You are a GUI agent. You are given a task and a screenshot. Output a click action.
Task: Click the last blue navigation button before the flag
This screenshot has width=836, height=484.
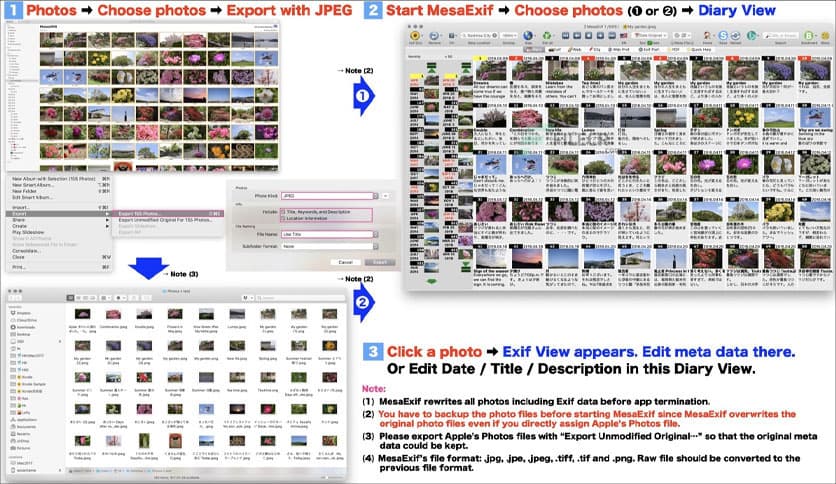612,35
